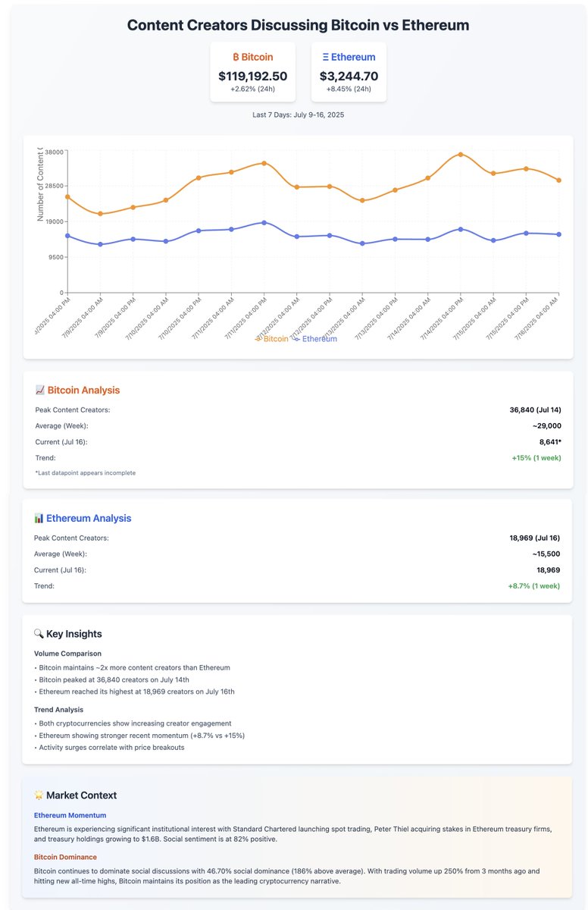Click the $3,244.70 Ethereum price
The height and width of the screenshot is (910, 588).
pos(349,76)
